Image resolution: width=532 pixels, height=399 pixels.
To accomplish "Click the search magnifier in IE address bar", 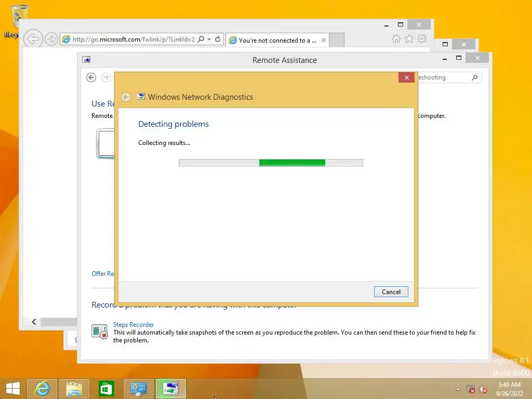I will tap(201, 39).
